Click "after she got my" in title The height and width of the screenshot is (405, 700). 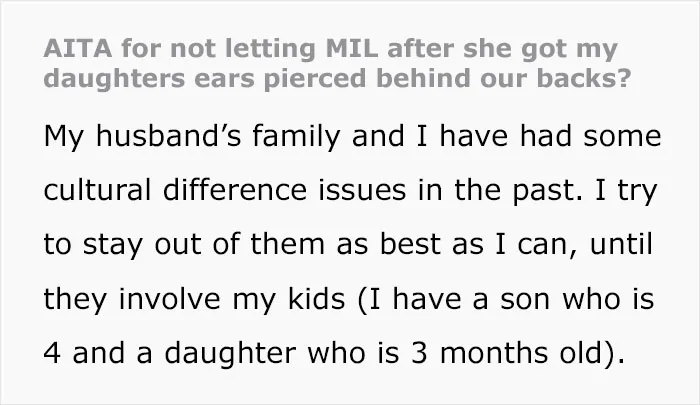point(503,50)
